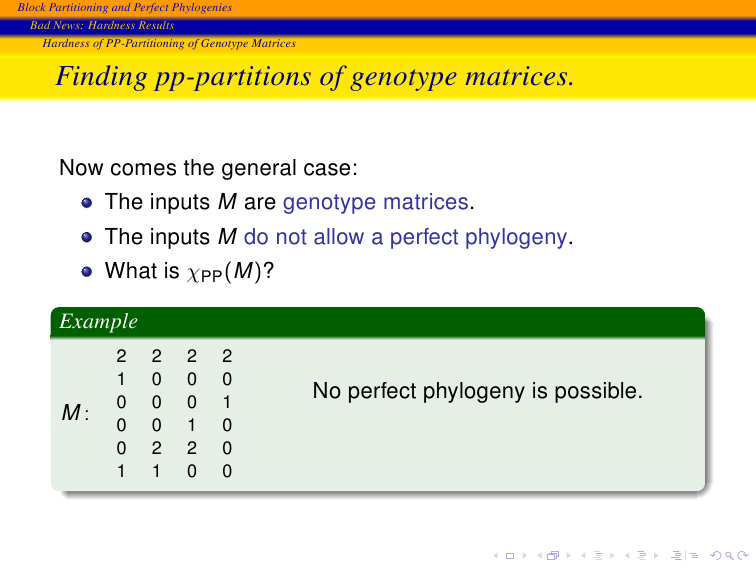The height and width of the screenshot is (567, 756).
Task: Open search with the magnifier icon
Action: tap(729, 556)
